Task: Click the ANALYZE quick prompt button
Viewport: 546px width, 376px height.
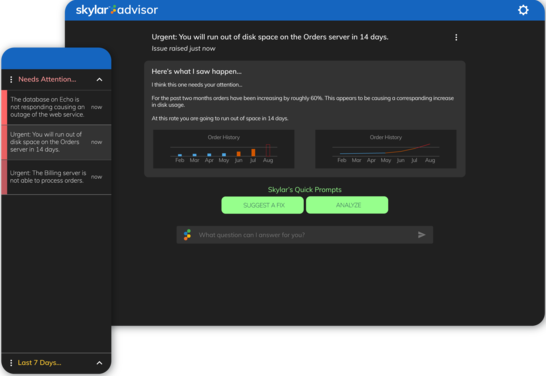Action: coord(347,205)
